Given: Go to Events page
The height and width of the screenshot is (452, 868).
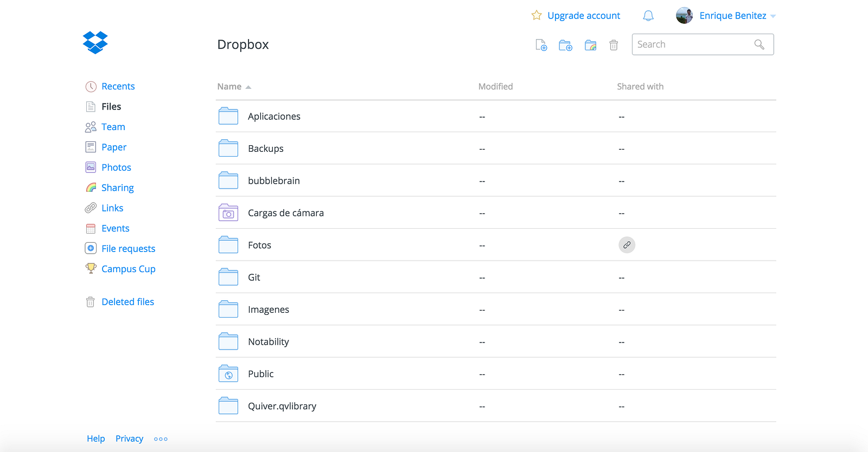Looking at the screenshot, I should tap(116, 229).
